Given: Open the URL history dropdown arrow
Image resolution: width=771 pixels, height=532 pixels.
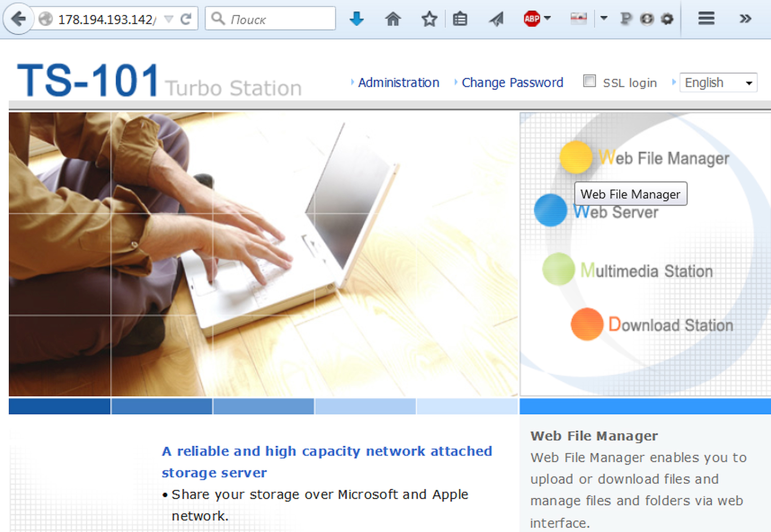Looking at the screenshot, I should [168, 19].
